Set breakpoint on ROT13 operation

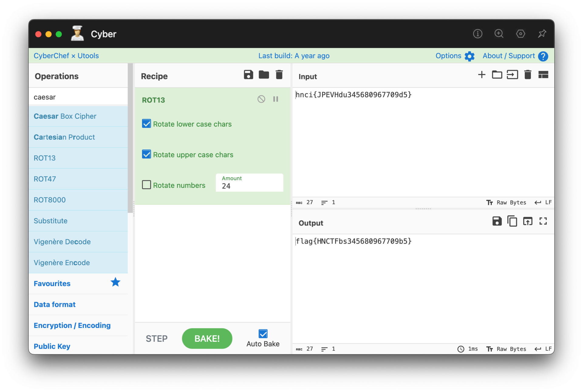pyautogui.click(x=276, y=99)
